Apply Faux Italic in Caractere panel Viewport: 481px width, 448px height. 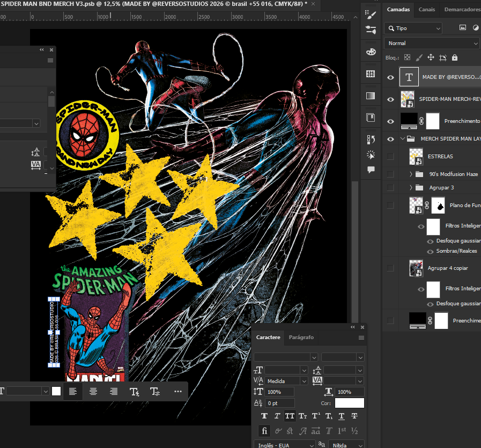click(x=277, y=416)
